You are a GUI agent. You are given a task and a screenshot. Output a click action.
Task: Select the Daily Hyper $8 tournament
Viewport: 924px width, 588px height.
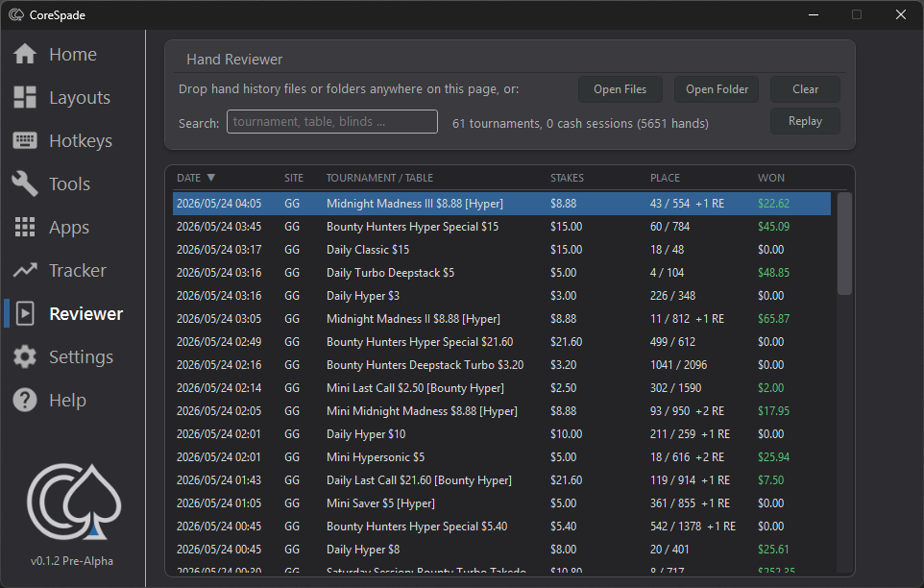(x=501, y=550)
